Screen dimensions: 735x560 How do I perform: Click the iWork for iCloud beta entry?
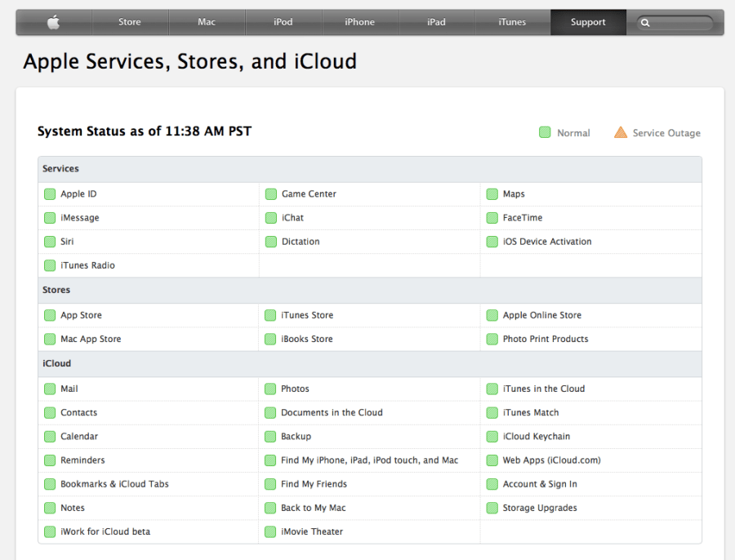105,531
